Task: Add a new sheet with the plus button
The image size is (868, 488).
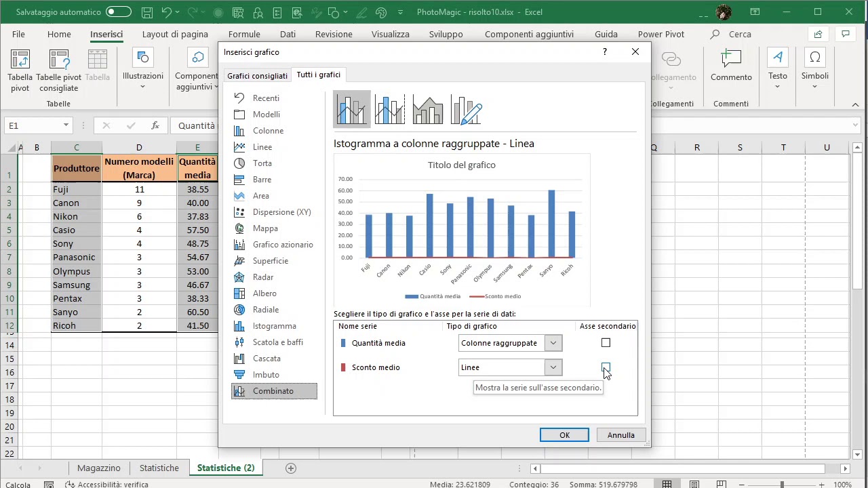Action: point(291,468)
